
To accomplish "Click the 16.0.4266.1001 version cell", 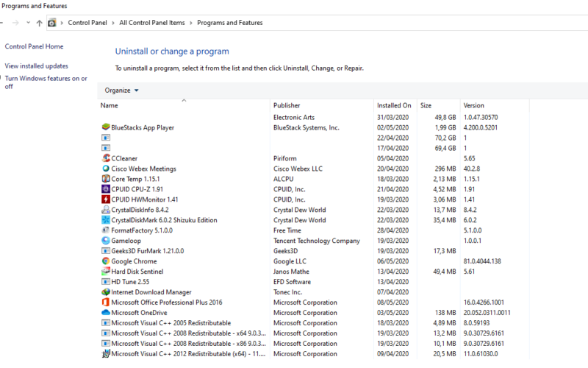I will (484, 302).
